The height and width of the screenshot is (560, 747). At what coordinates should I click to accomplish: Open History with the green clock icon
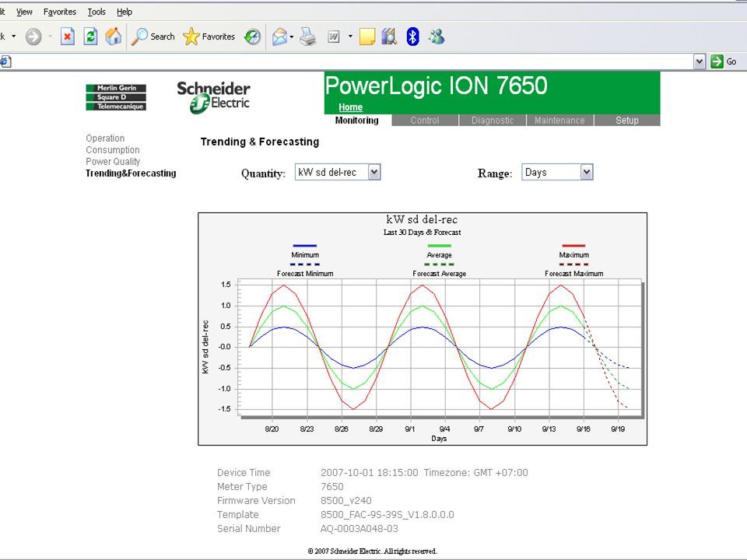[x=252, y=37]
